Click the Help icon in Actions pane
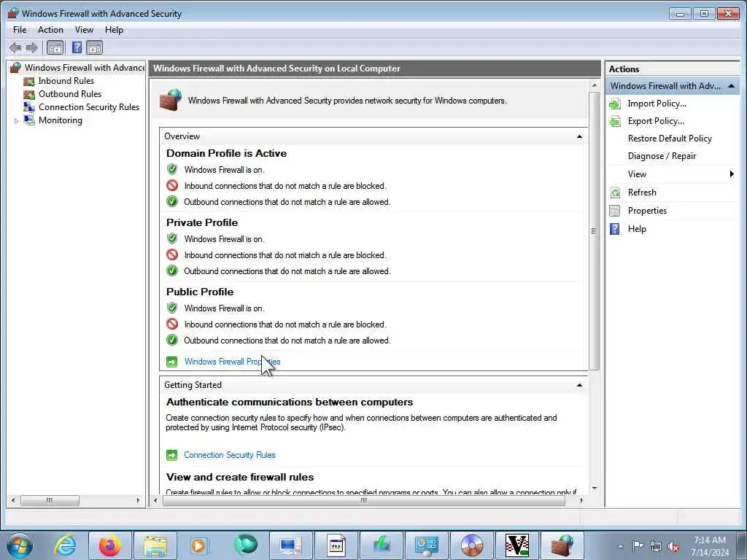This screenshot has width=747, height=560. (x=615, y=229)
